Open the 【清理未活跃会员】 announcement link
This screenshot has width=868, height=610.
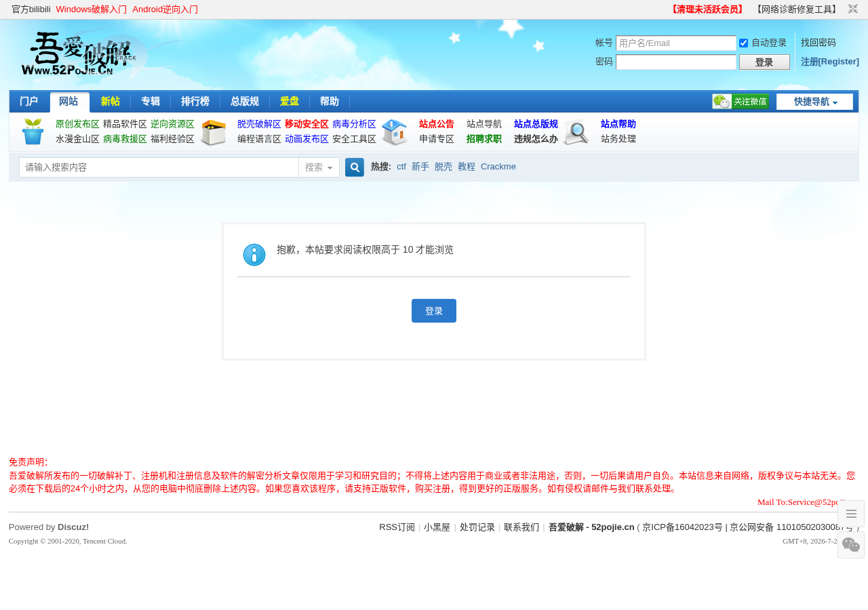707,9
